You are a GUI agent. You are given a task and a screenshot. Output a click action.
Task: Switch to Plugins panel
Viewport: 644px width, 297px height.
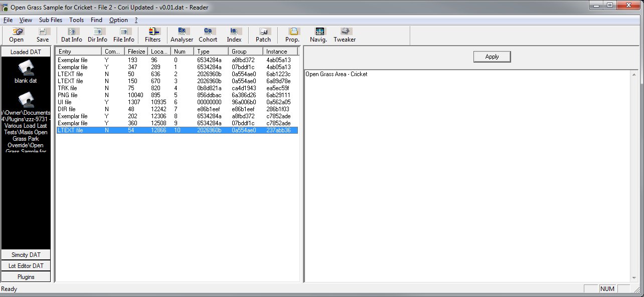(x=26, y=276)
